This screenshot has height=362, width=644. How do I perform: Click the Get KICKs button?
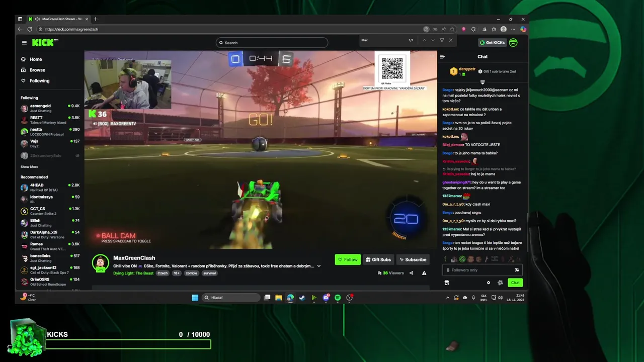coord(492,43)
